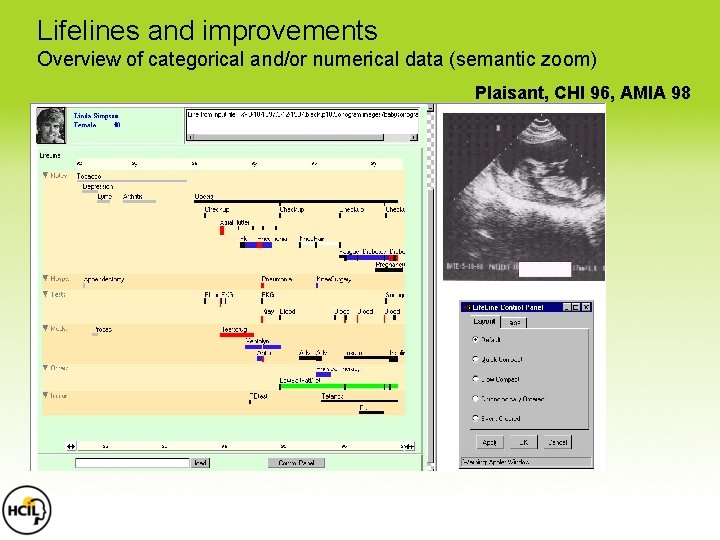Select the Default layout radio button

(x=475, y=339)
